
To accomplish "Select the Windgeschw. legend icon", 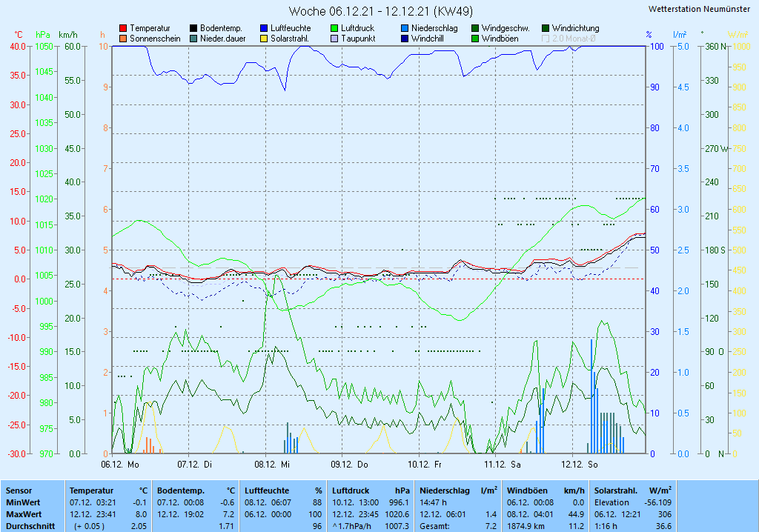I will click(x=475, y=28).
